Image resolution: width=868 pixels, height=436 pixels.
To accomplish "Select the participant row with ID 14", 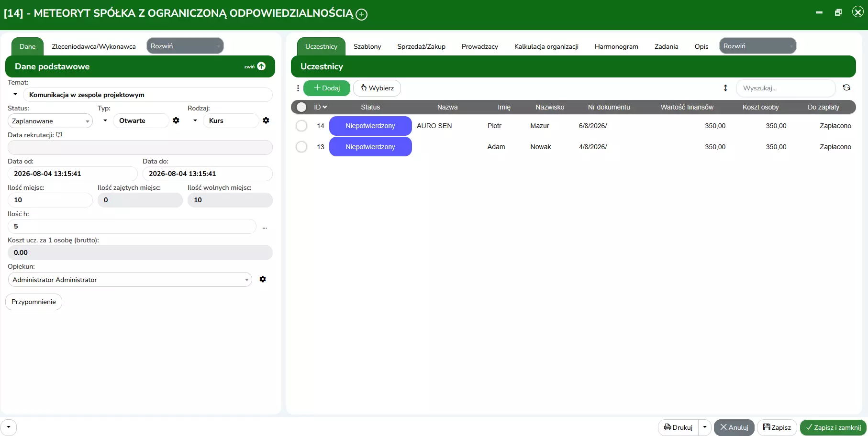I will 301,126.
